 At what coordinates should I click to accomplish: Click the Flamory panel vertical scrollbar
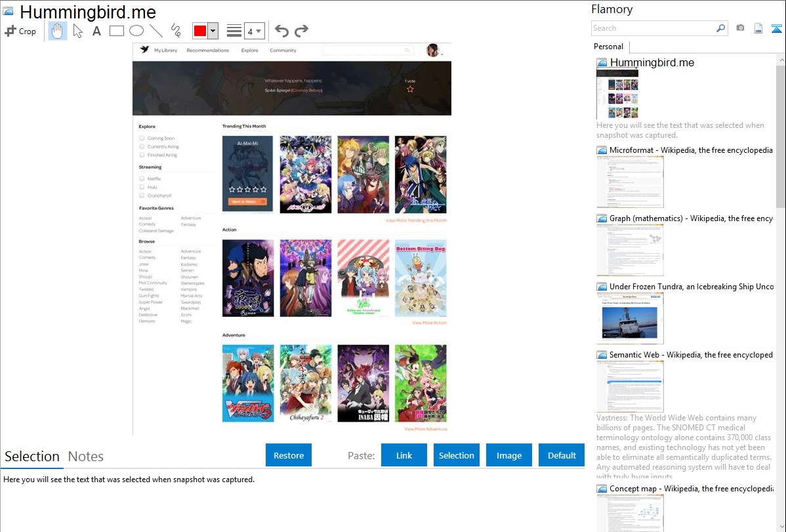point(781,135)
